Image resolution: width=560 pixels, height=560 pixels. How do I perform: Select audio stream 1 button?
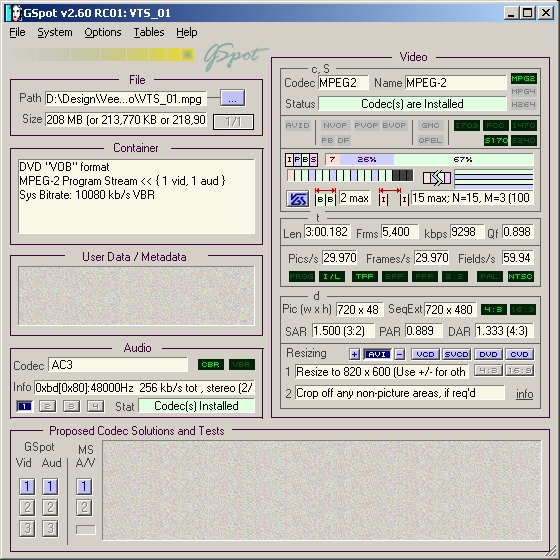pos(24,406)
